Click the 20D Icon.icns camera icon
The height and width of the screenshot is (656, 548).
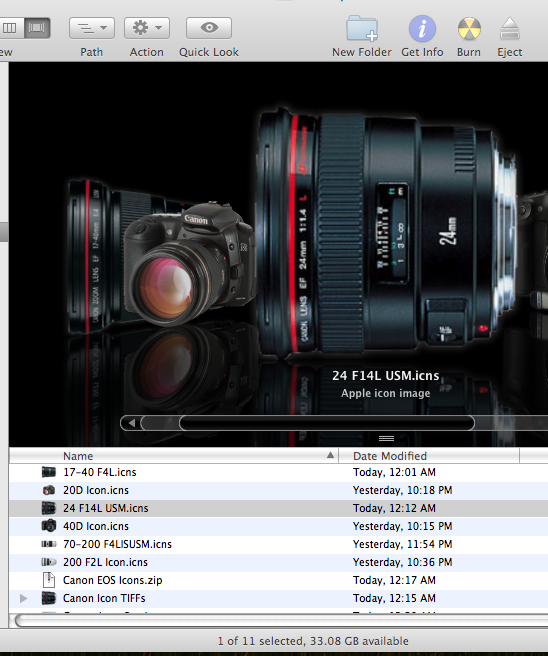49,490
